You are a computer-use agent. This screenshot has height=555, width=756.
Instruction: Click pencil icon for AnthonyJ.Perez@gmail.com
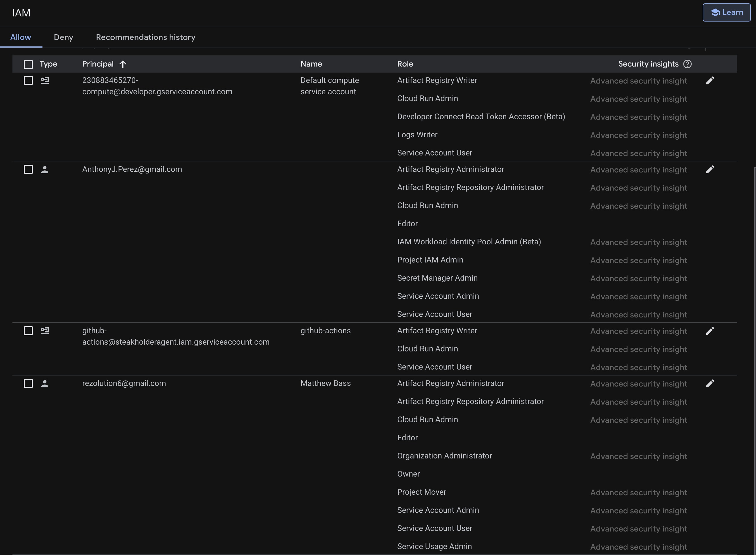(710, 170)
